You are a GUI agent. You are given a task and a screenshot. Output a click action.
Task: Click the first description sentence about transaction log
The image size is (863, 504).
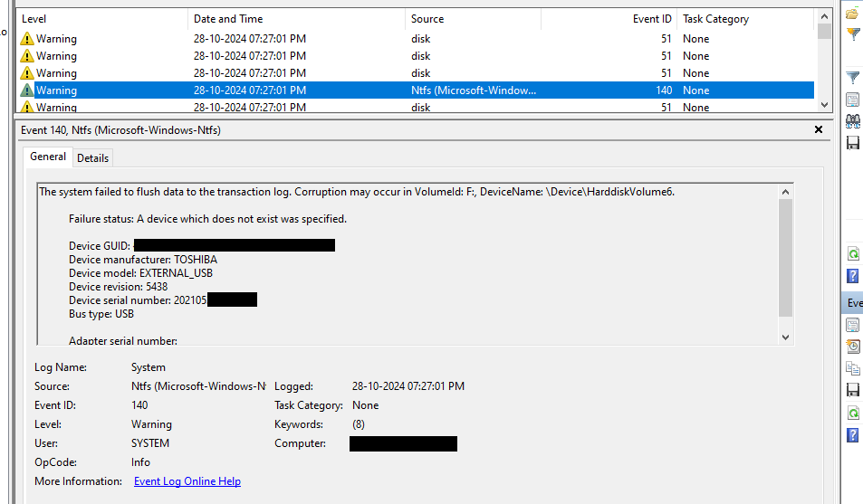(357, 192)
